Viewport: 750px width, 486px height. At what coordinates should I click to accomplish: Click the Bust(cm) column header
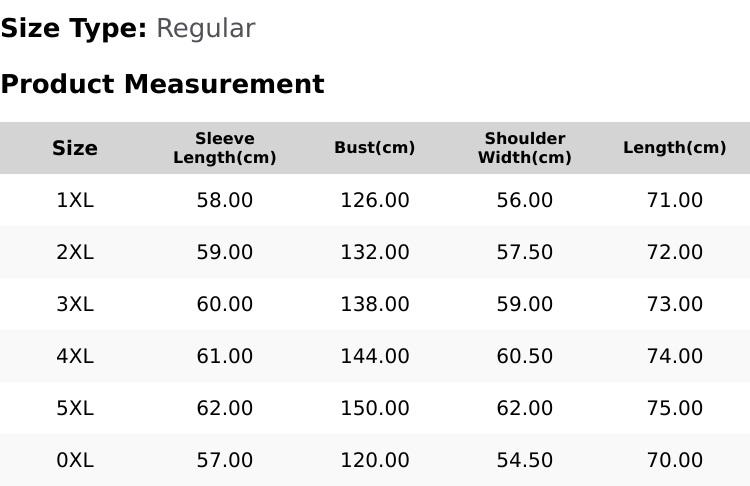pyautogui.click(x=375, y=148)
